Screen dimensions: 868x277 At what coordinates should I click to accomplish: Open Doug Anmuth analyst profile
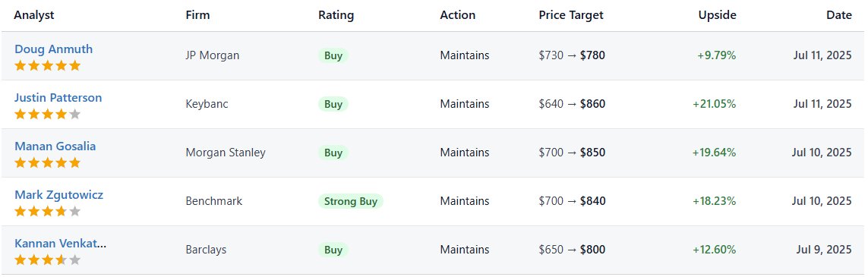(54, 49)
